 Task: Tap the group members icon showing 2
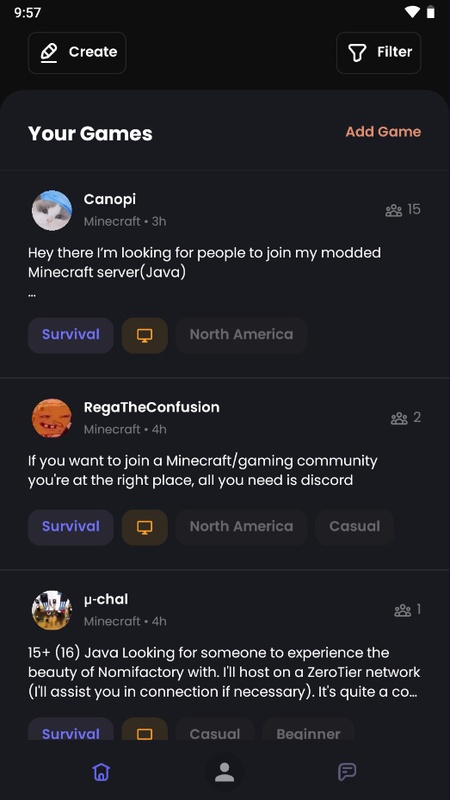tap(398, 418)
